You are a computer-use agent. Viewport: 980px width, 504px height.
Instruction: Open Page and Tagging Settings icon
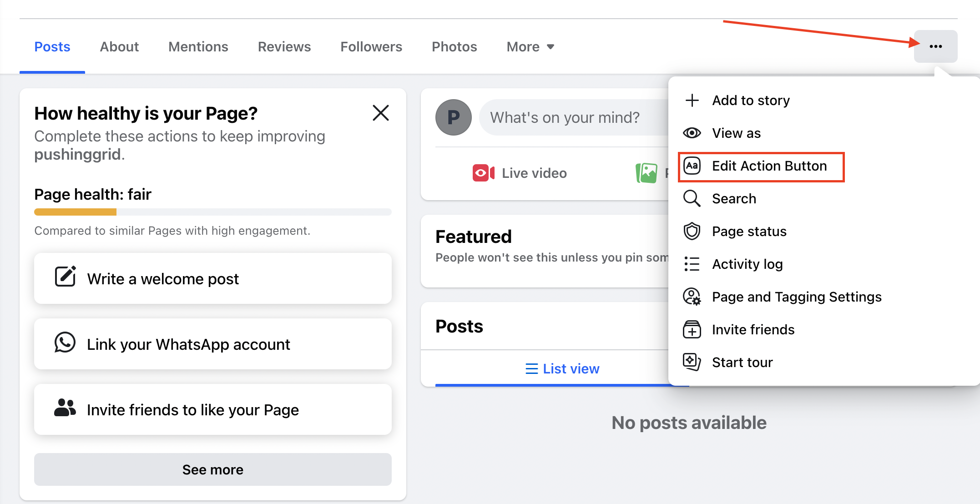[x=692, y=297]
